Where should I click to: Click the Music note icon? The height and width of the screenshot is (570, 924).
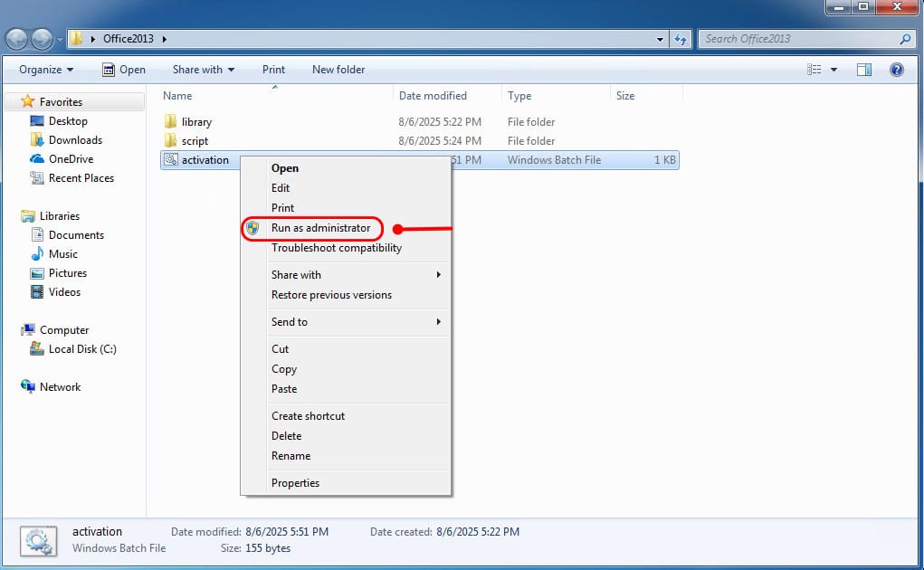coord(37,254)
